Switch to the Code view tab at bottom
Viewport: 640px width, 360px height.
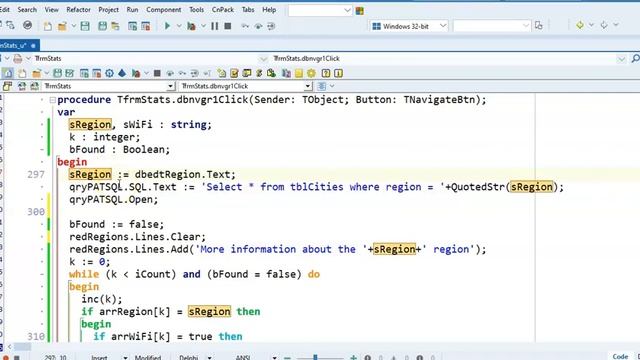[x=620, y=356]
